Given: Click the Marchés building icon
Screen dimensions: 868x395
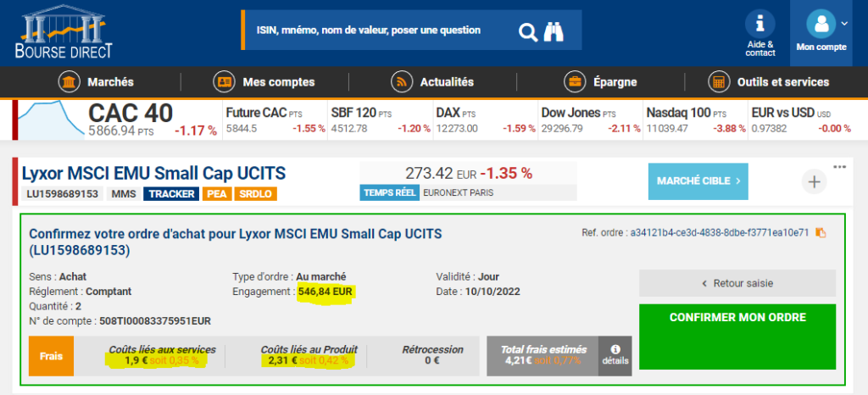Looking at the screenshot, I should tap(70, 82).
